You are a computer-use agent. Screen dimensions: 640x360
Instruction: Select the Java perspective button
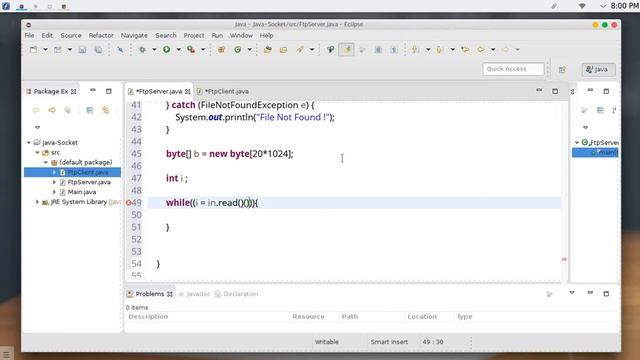[x=598, y=69]
